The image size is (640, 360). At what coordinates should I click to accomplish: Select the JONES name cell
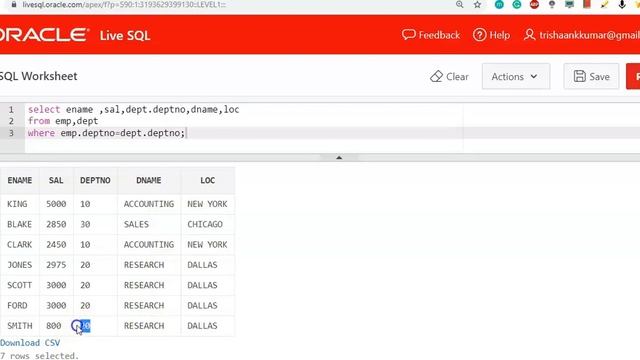pos(19,265)
